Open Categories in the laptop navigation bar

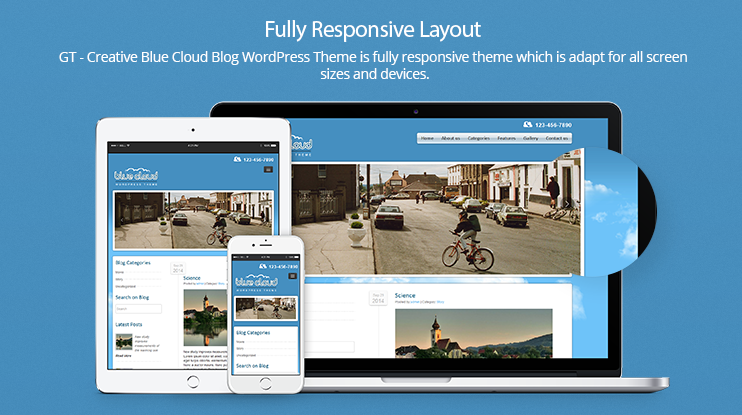click(478, 138)
